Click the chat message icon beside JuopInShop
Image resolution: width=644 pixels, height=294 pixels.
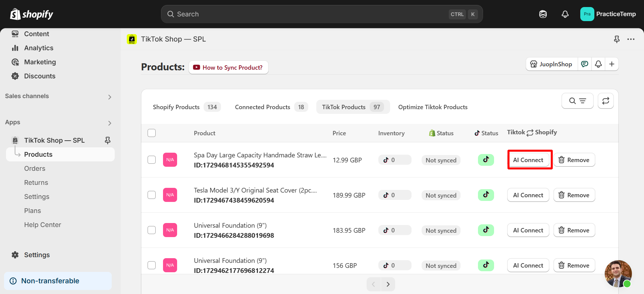585,64
